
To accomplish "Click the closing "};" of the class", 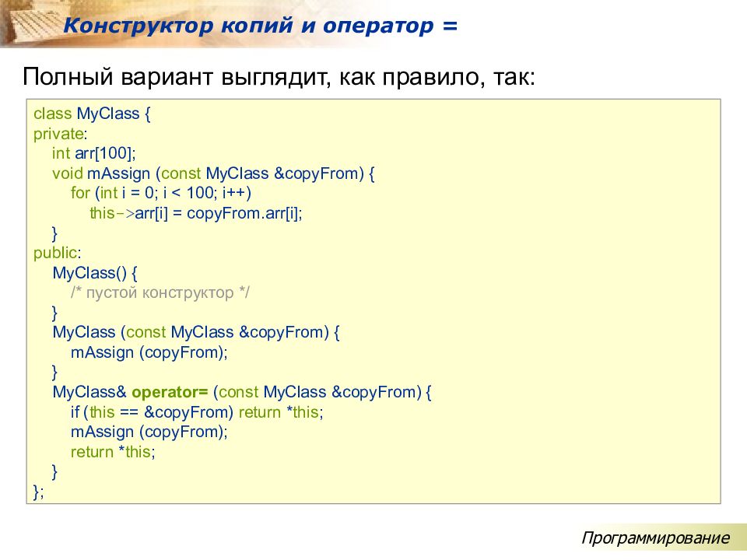I will [x=39, y=492].
